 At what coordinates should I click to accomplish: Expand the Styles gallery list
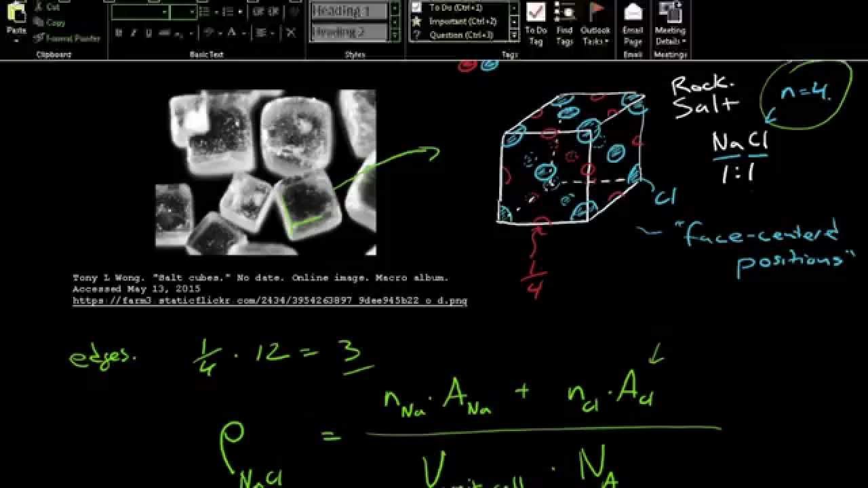pyautogui.click(x=395, y=35)
